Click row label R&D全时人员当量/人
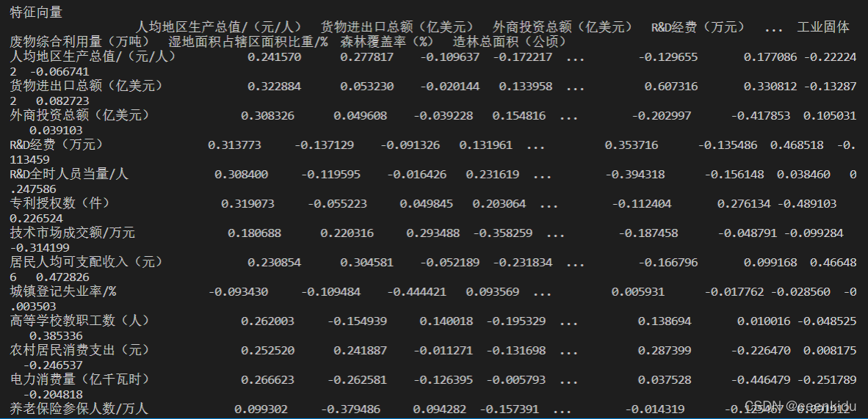The height and width of the screenshot is (419, 868). coord(69,175)
